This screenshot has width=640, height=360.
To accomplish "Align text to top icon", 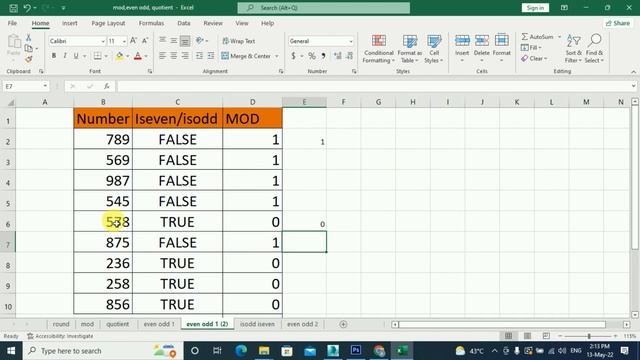I will coord(162,40).
